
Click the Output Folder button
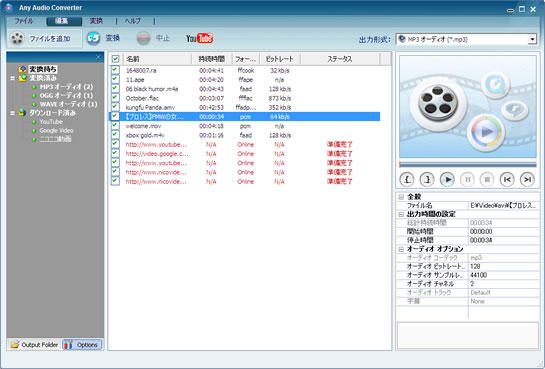click(34, 345)
